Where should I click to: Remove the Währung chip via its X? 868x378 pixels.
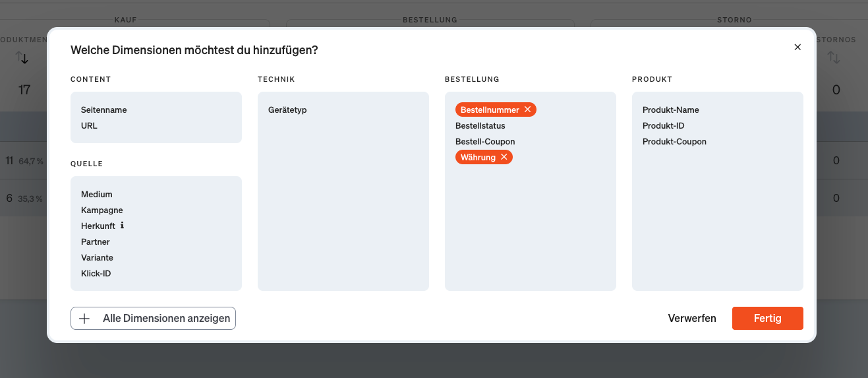[504, 157]
